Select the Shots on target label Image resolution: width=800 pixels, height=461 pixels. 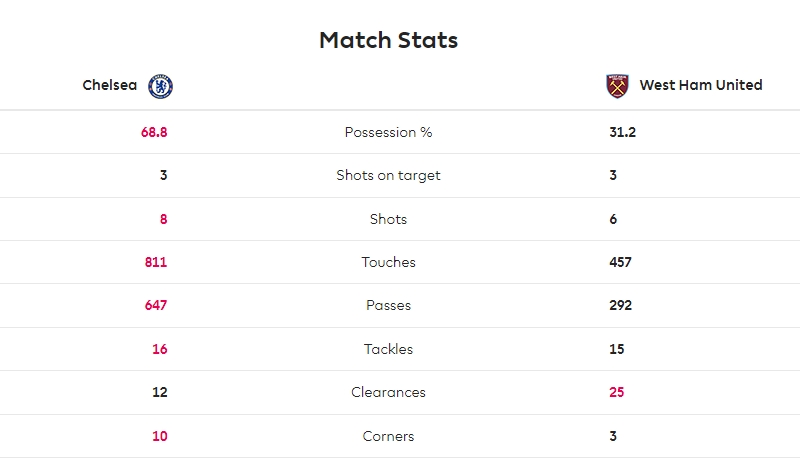click(388, 175)
